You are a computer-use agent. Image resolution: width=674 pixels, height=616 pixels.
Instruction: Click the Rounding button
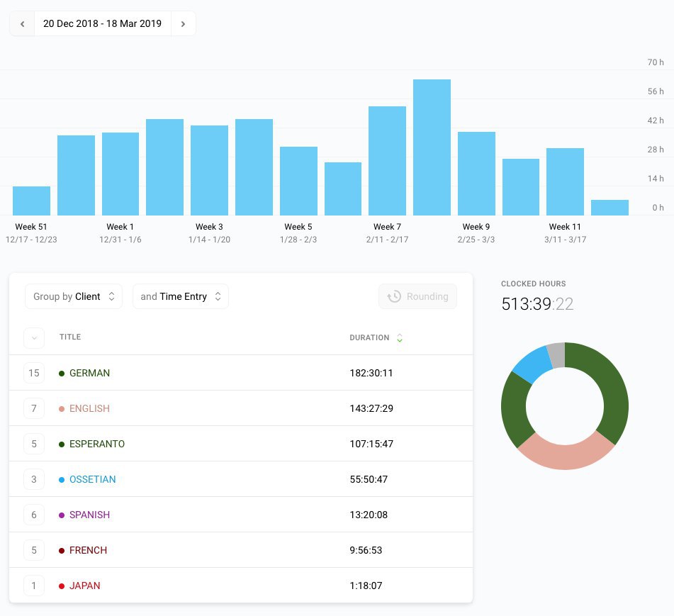click(417, 296)
